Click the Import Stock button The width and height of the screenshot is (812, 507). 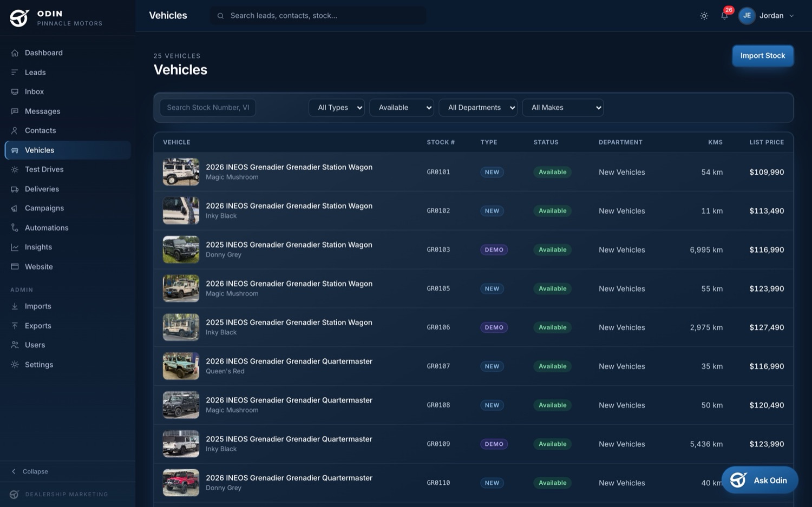click(x=763, y=56)
